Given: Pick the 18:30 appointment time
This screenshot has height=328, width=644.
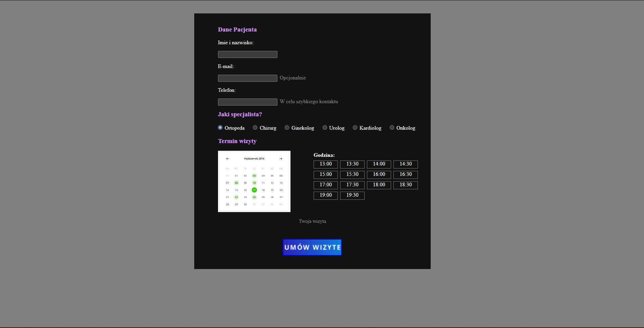Looking at the screenshot, I should coord(406,185).
